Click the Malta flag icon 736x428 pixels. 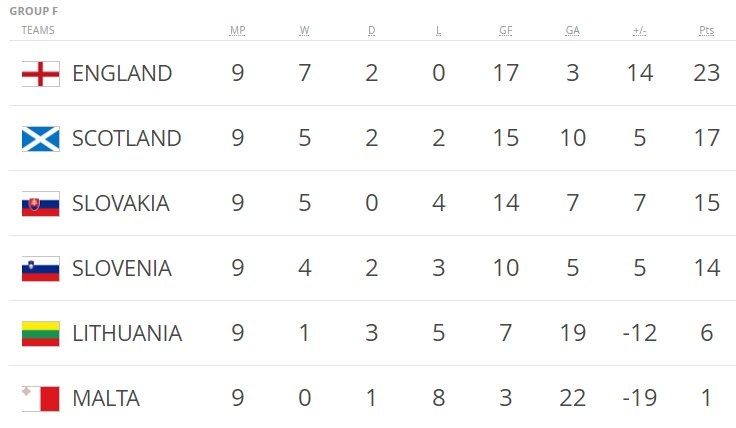41,399
